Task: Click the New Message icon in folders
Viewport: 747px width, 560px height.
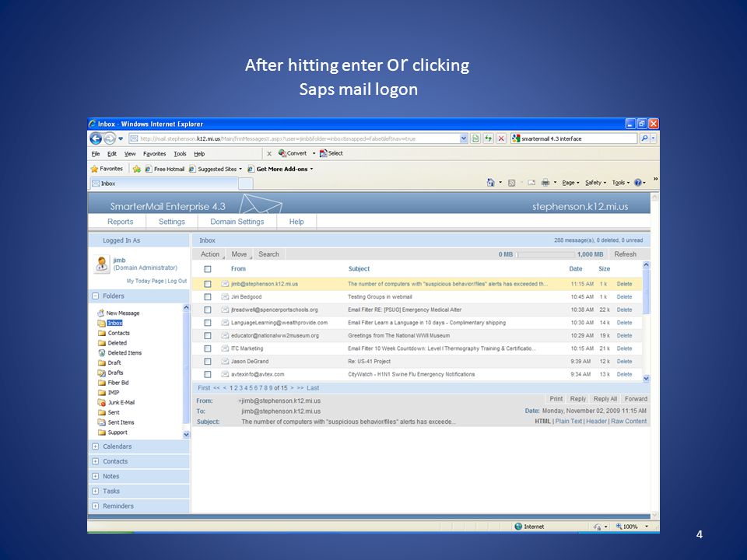Action: pos(100,313)
